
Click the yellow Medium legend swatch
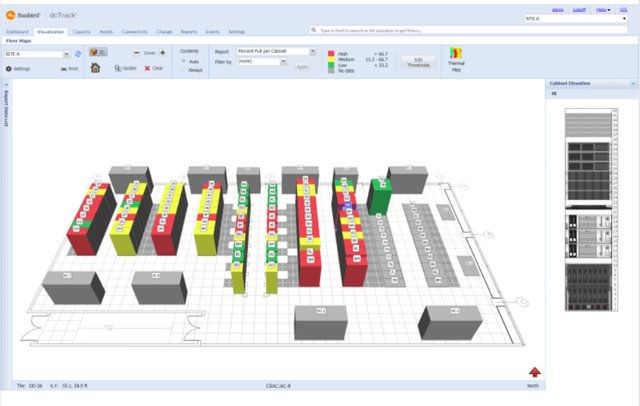[331, 59]
